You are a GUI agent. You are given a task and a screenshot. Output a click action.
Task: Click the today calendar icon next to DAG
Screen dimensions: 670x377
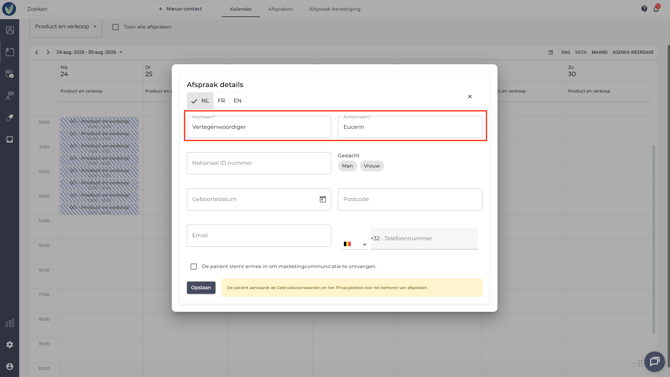[x=551, y=52]
